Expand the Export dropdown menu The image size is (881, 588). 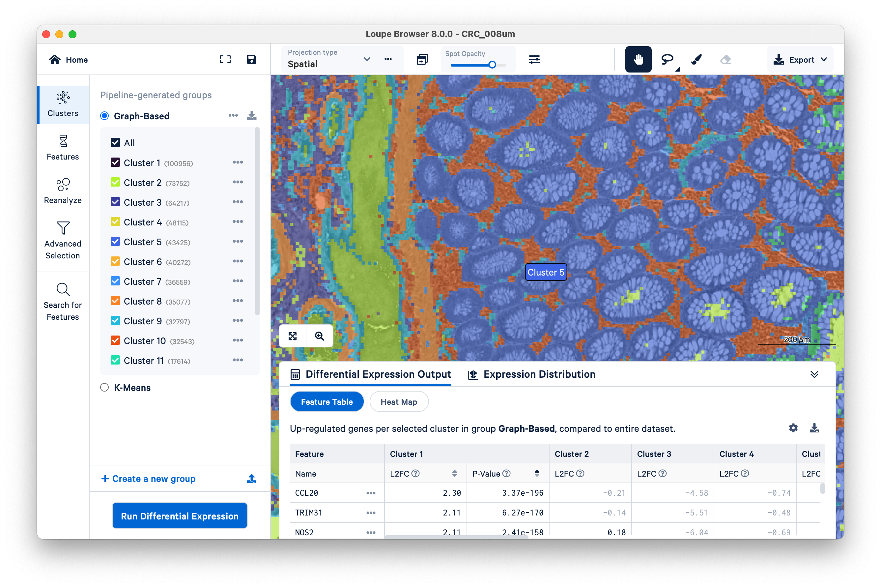[x=800, y=60]
